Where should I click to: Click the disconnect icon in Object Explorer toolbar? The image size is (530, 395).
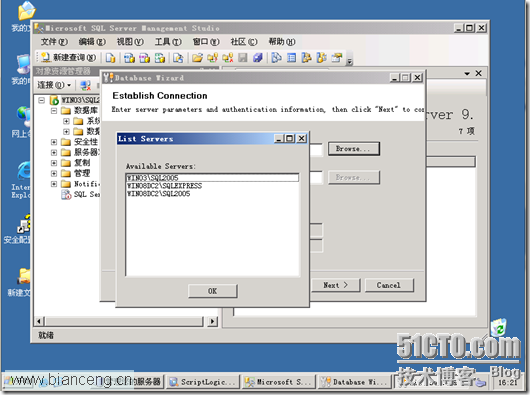tap(86, 85)
